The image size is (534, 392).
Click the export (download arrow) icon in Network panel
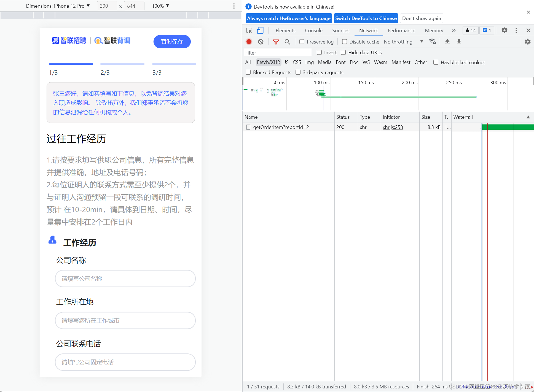pos(459,42)
